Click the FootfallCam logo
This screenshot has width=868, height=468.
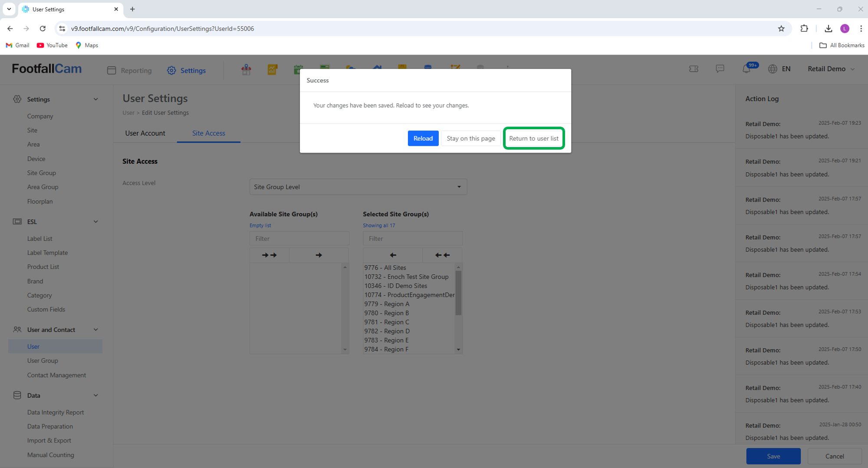tap(47, 69)
